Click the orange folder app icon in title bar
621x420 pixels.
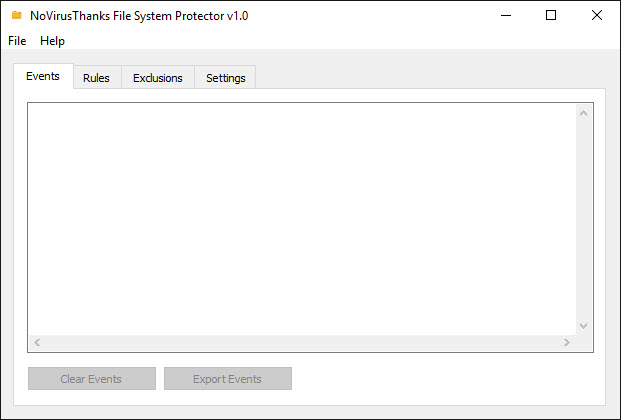[16, 15]
